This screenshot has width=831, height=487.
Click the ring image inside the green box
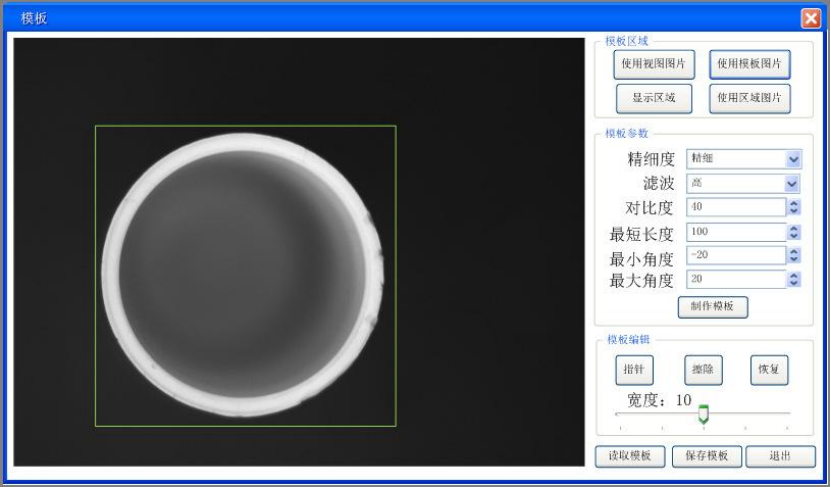pos(243,274)
